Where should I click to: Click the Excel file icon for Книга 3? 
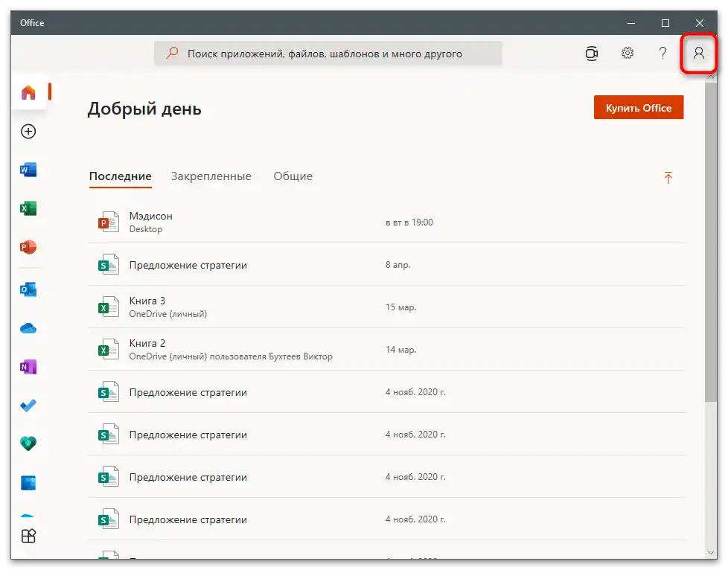[108, 307]
